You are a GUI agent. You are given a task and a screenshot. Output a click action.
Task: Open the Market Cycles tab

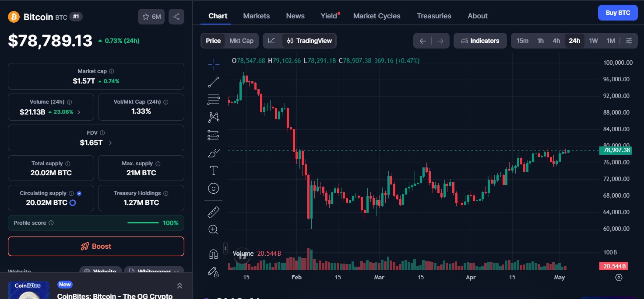point(377,16)
